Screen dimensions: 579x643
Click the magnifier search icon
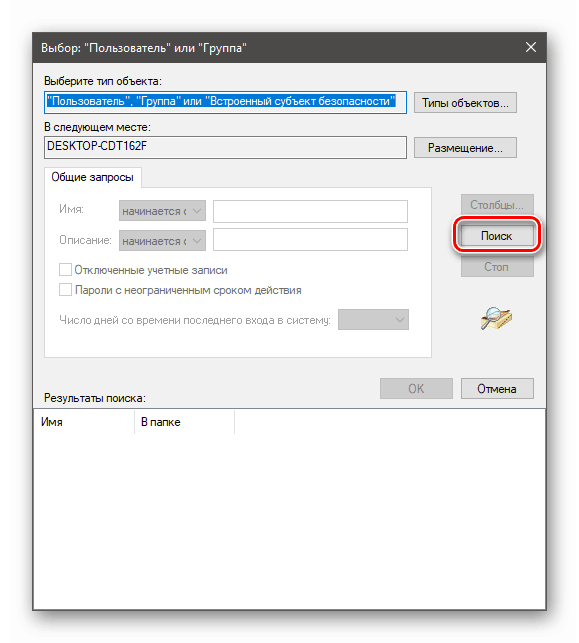click(x=497, y=318)
